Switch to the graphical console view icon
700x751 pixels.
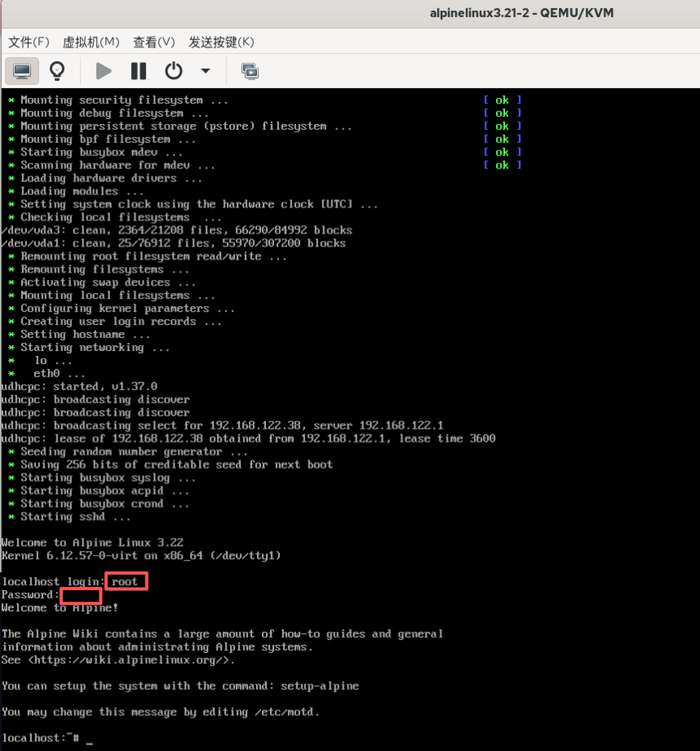[x=22, y=71]
